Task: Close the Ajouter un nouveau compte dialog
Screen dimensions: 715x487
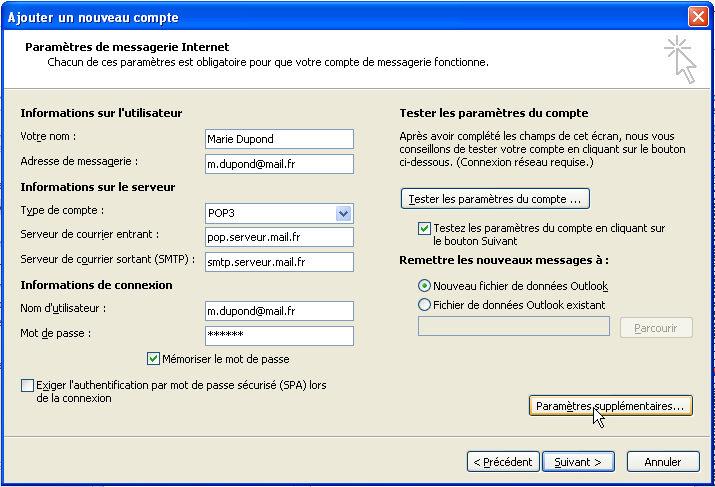Action: coord(698,16)
